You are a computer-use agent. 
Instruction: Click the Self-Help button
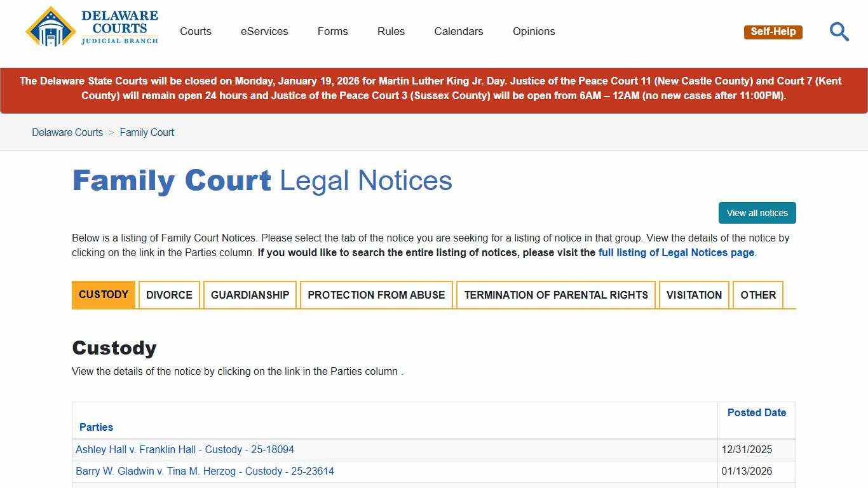pos(773,31)
